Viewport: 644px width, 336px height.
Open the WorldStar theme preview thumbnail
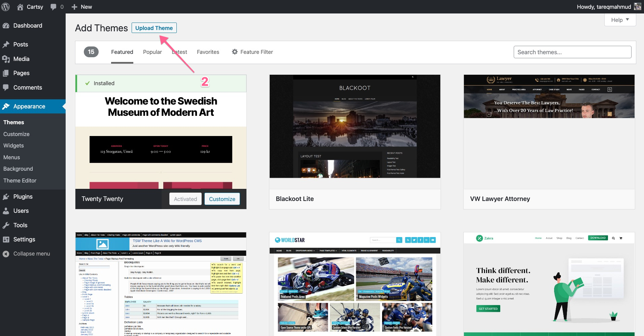point(355,284)
